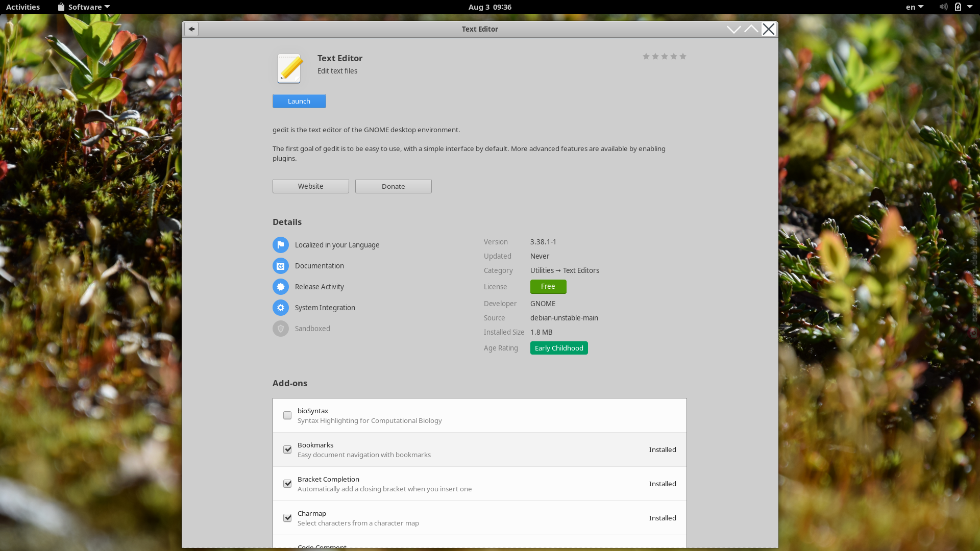980x551 pixels.
Task: Click the Installed status for Bookmarks
Action: click(663, 449)
